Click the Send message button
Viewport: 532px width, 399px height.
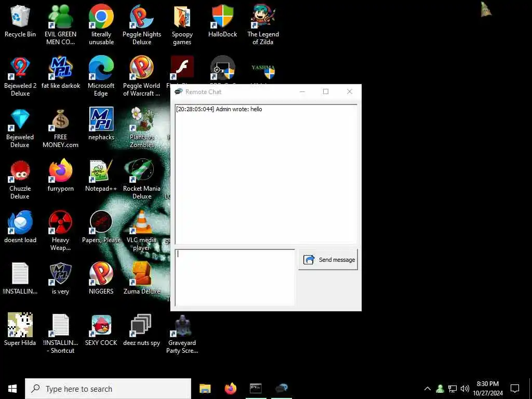pyautogui.click(x=328, y=260)
